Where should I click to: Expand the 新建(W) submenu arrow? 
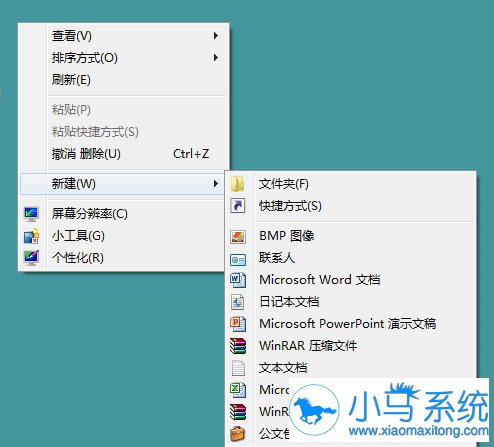tap(216, 183)
